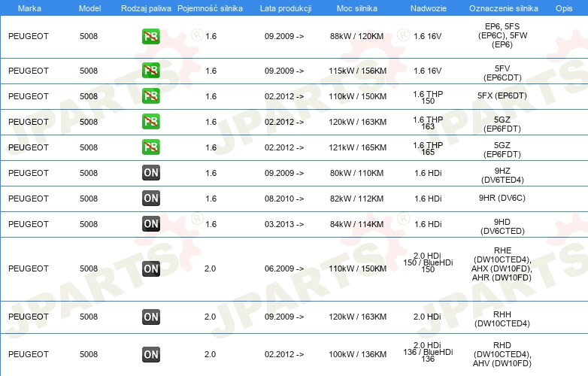Click the ON diesel icon in the 84kW / 114KM row

pos(150,224)
